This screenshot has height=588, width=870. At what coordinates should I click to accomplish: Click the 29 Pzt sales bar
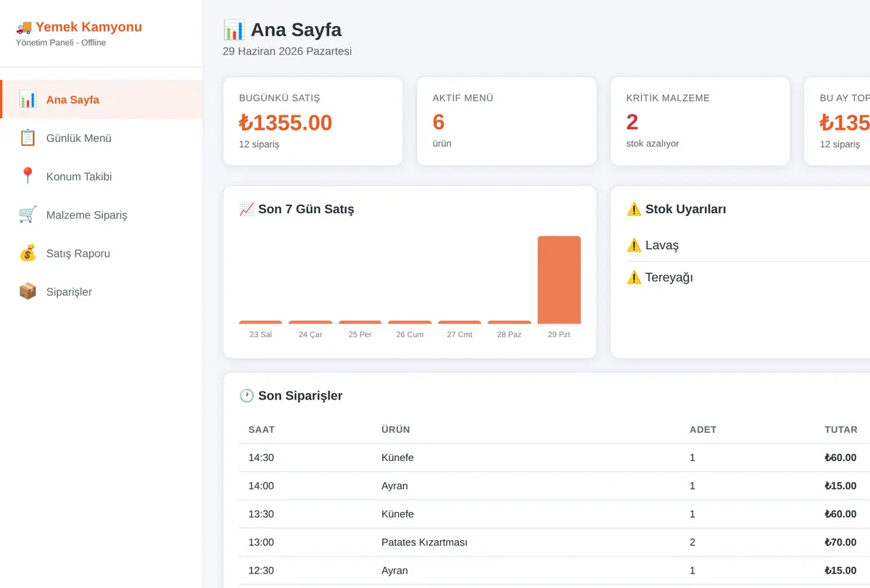pos(559,280)
